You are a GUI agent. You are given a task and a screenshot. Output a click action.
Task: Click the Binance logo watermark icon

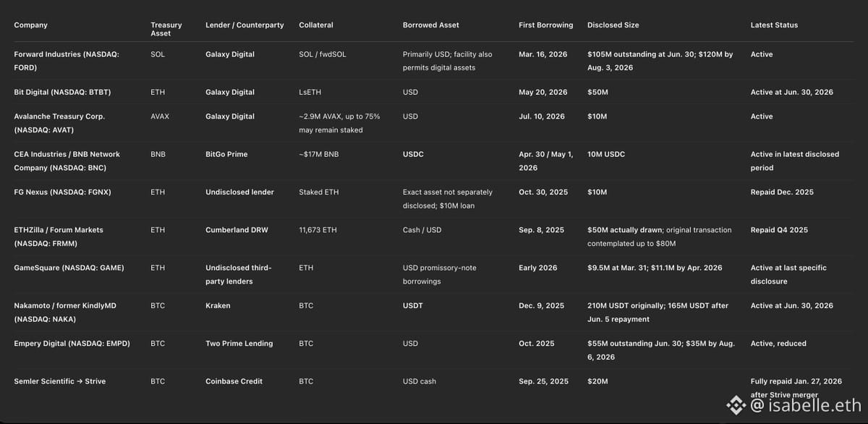pos(736,405)
